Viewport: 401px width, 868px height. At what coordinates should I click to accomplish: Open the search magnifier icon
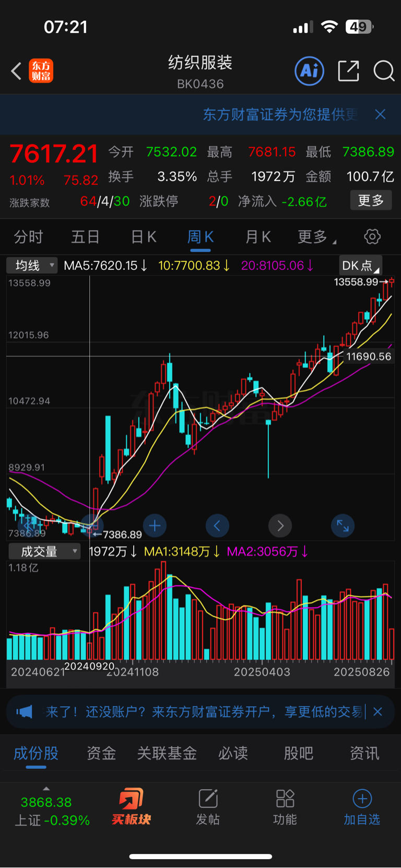[384, 71]
